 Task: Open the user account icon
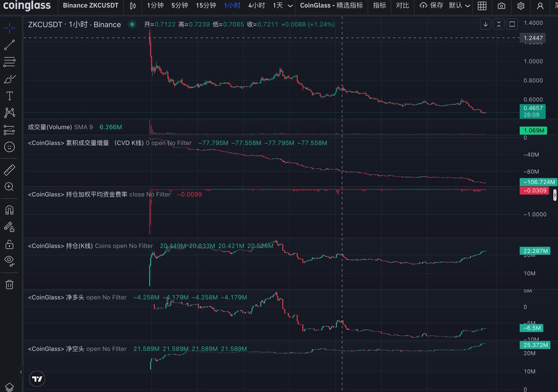click(x=539, y=6)
